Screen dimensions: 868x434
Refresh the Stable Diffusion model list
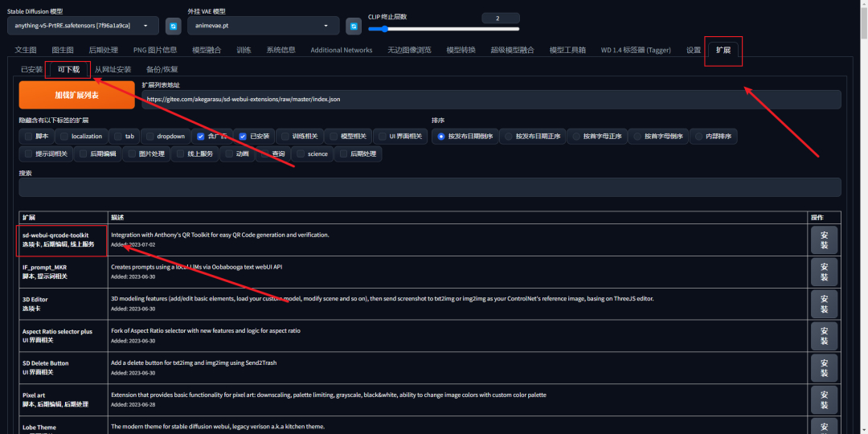(174, 26)
